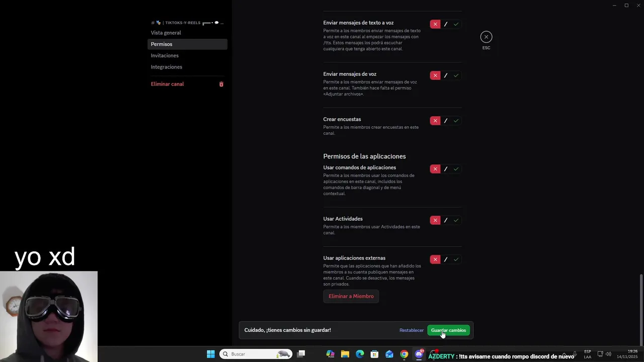Click the trash icon next to Eliminar canal
The width and height of the screenshot is (644, 362).
[221, 84]
